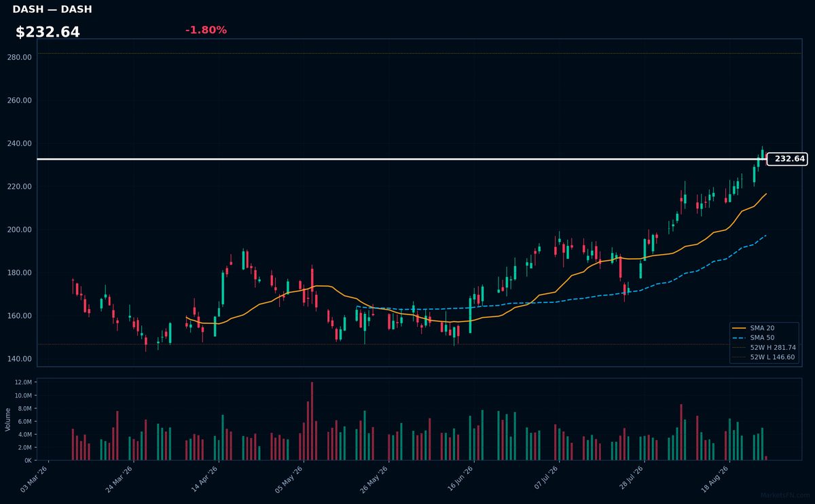
Task: Click the 05 May '26 date label
Action: (290, 480)
